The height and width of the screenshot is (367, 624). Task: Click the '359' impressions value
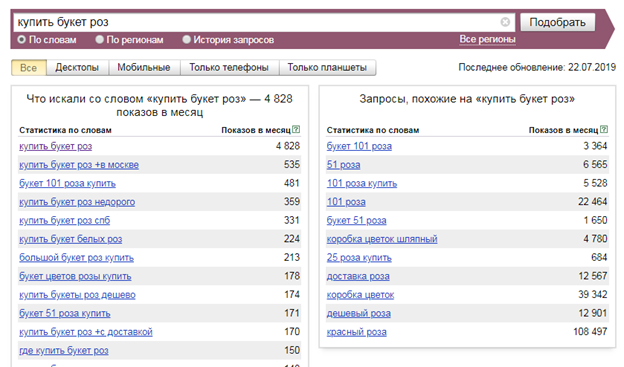click(292, 202)
